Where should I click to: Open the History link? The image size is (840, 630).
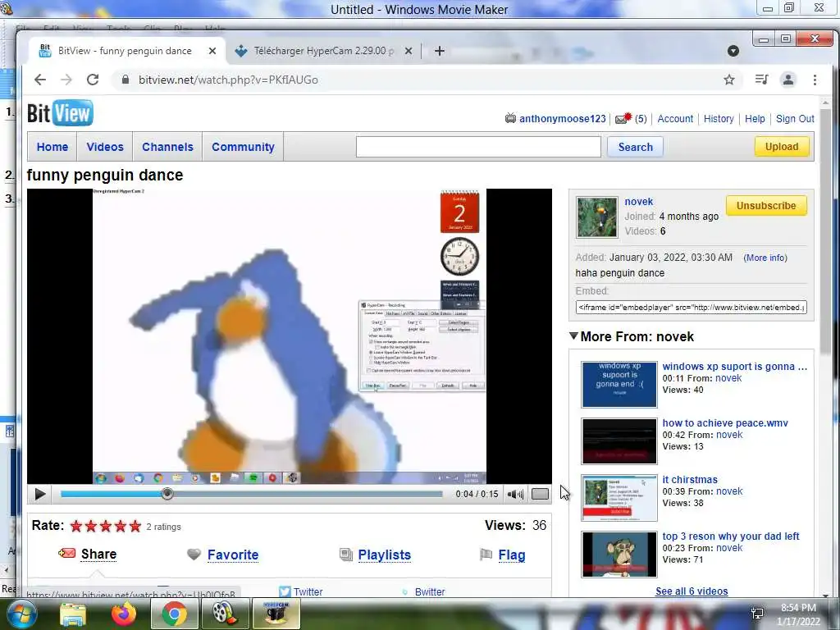tap(719, 118)
